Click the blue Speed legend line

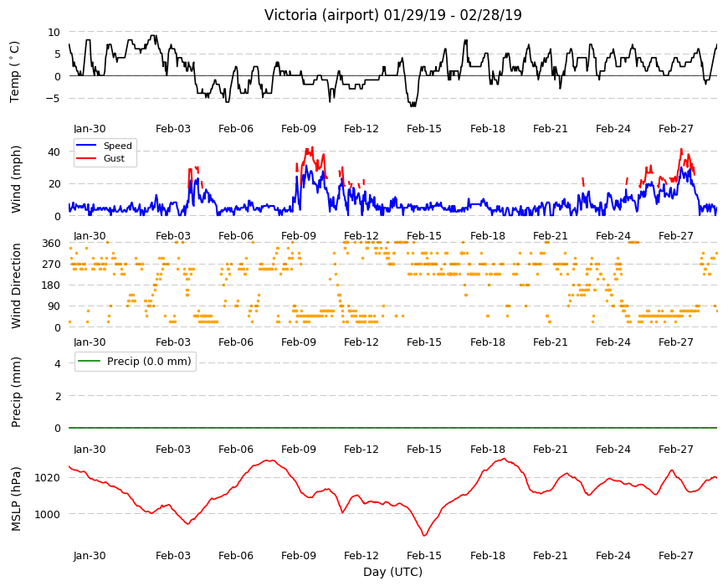[x=86, y=146]
